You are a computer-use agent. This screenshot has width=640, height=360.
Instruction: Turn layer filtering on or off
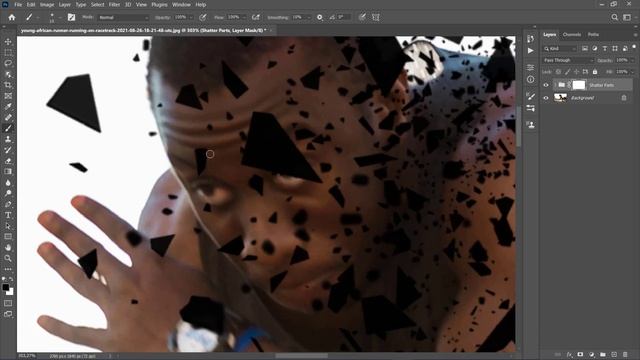634,47
